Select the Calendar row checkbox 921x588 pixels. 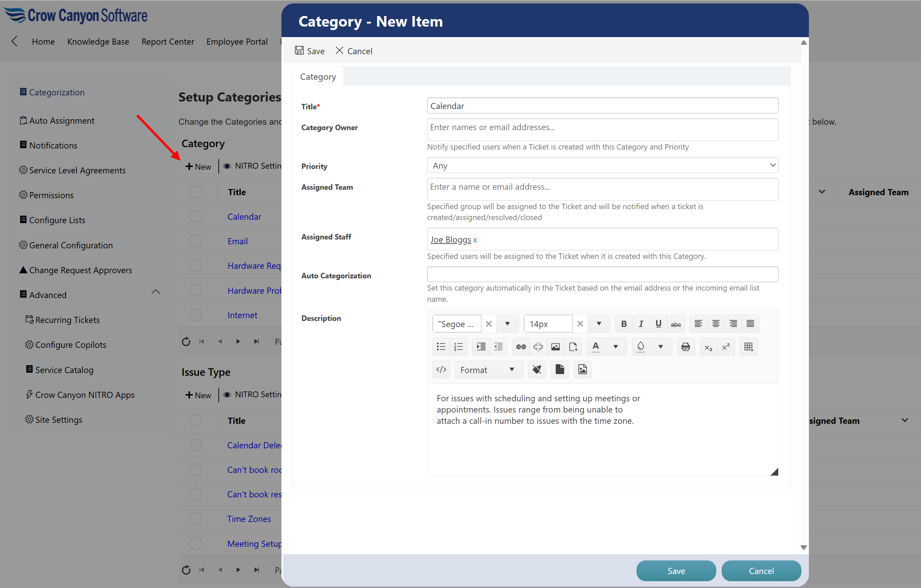click(196, 217)
